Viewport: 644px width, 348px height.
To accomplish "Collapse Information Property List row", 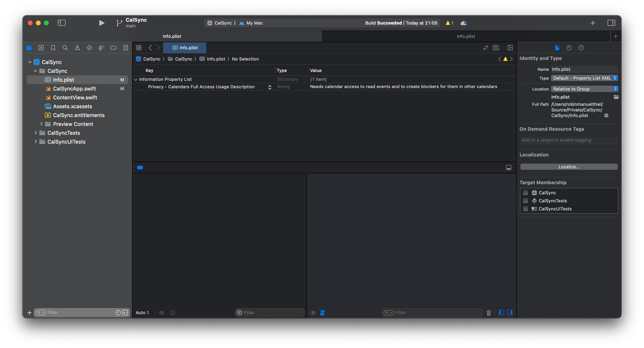I will tap(136, 79).
